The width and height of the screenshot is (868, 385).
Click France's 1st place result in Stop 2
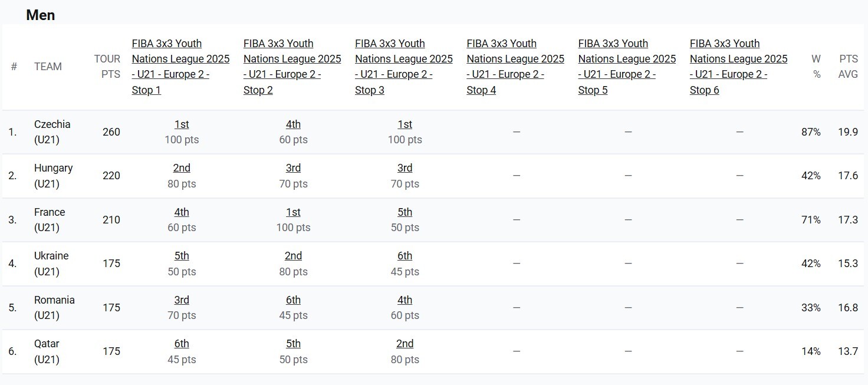pyautogui.click(x=293, y=212)
